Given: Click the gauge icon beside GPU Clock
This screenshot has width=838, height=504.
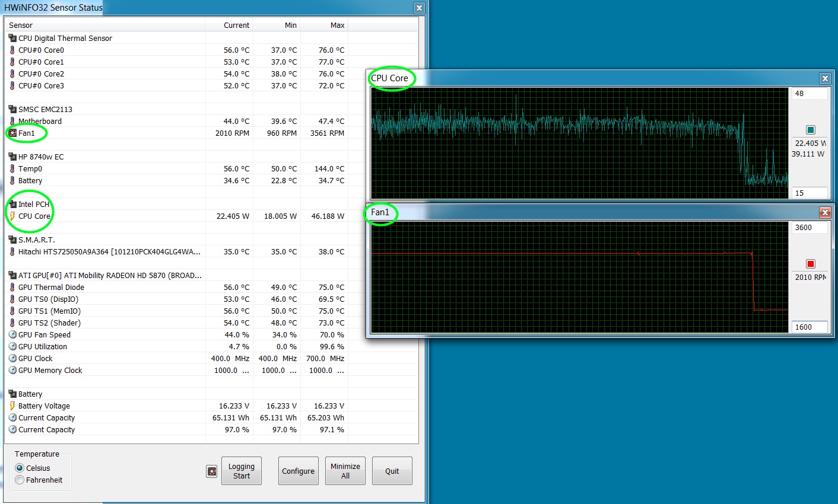Looking at the screenshot, I should 12,358.
